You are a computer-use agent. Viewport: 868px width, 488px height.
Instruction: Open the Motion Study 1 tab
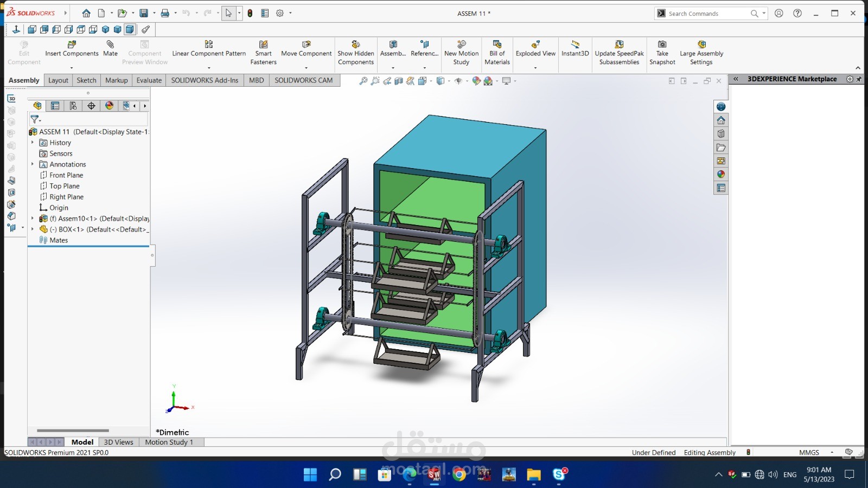(x=169, y=442)
